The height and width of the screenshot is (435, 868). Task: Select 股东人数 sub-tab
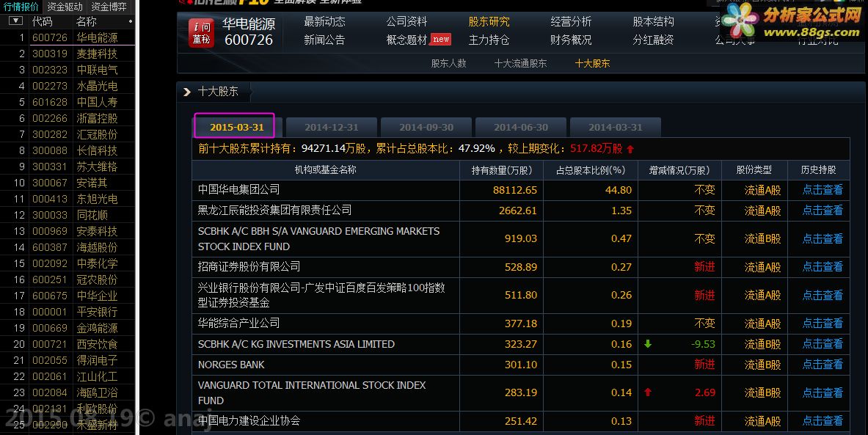[448, 64]
